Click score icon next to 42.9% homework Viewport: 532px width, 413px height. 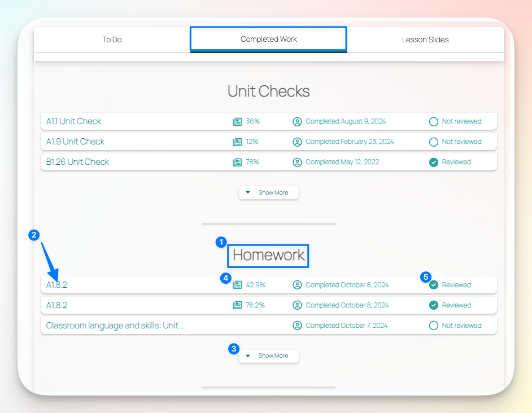(237, 285)
